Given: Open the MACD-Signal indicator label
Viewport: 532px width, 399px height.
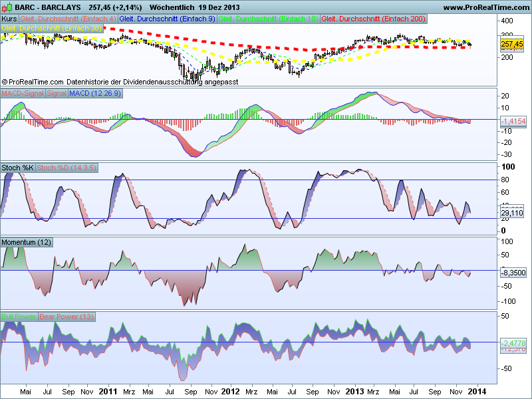Looking at the screenshot, I should coord(23,93).
